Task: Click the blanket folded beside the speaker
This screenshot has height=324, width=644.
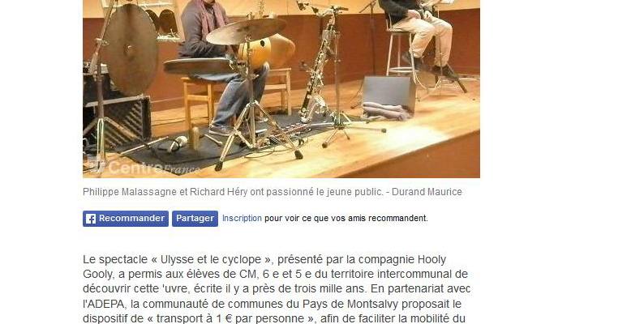Action: [385, 111]
